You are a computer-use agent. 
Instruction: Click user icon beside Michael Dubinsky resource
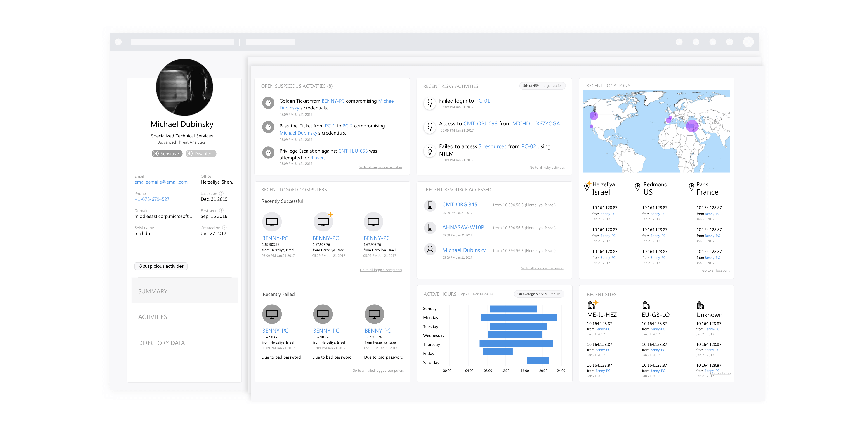[430, 250]
